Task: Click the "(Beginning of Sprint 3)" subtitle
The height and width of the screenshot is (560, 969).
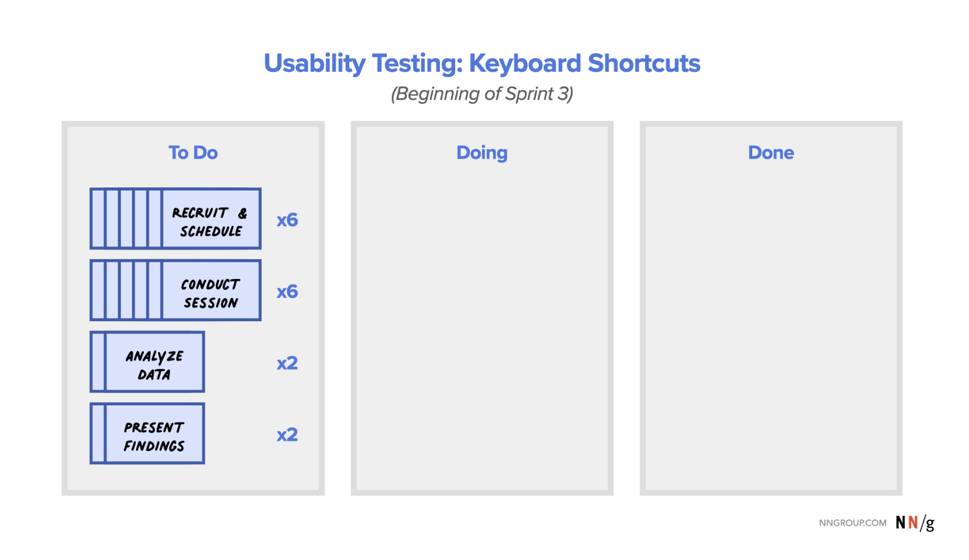Action: (x=482, y=94)
